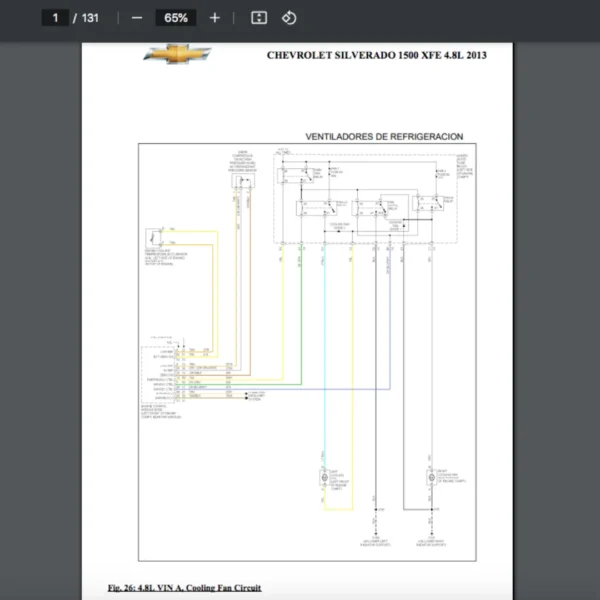Rotate the document with the rotate icon
This screenshot has width=600, height=600.
tap(288, 18)
